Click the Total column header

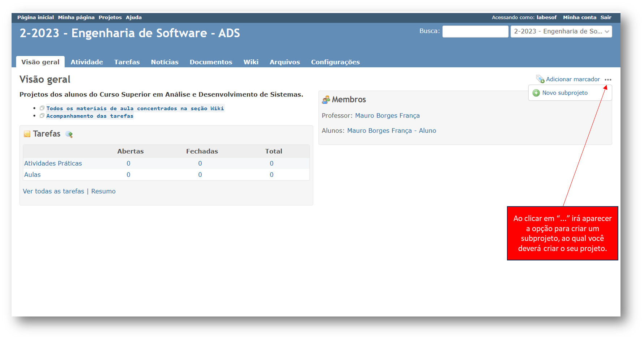click(x=274, y=152)
